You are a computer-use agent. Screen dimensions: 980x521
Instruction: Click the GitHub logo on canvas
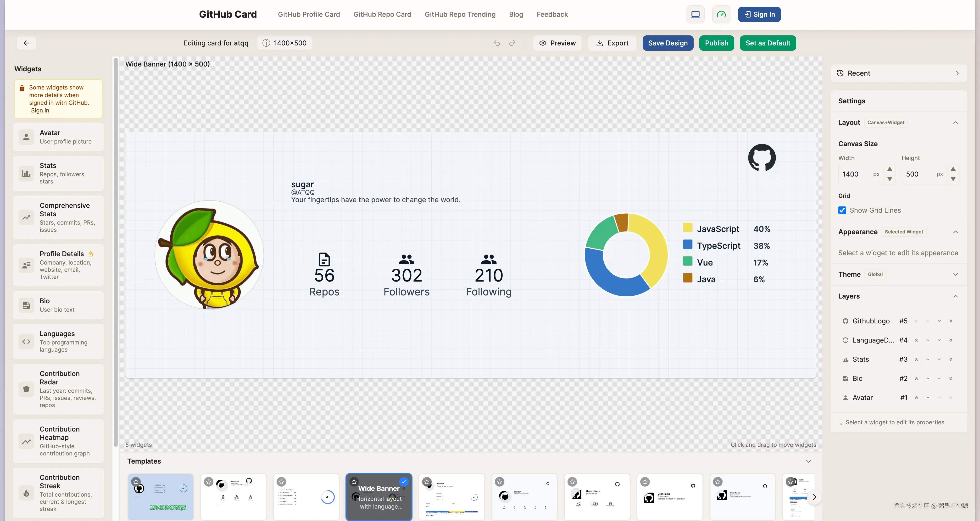point(762,157)
